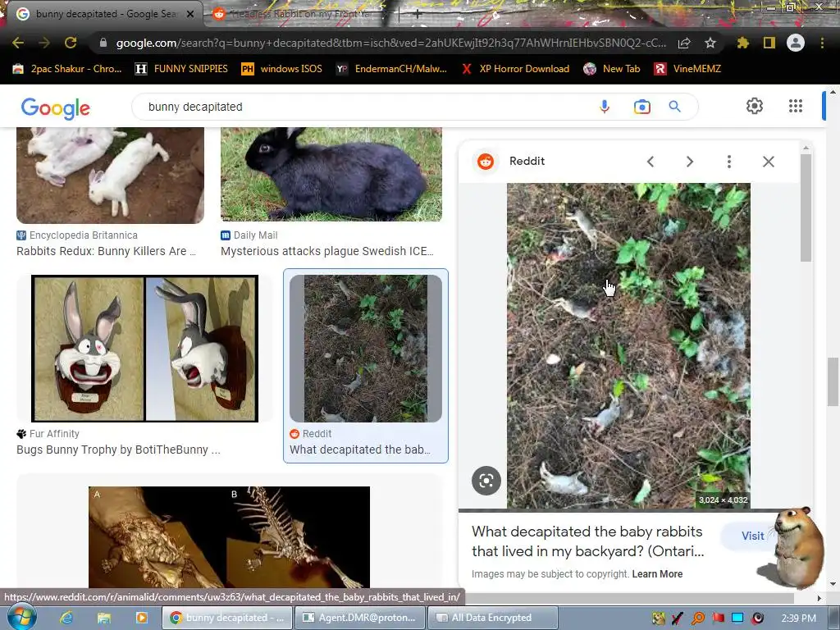Open Bugs Bunny Trophy by BotiTheBunny link
This screenshot has height=630, width=840.
pos(118,450)
